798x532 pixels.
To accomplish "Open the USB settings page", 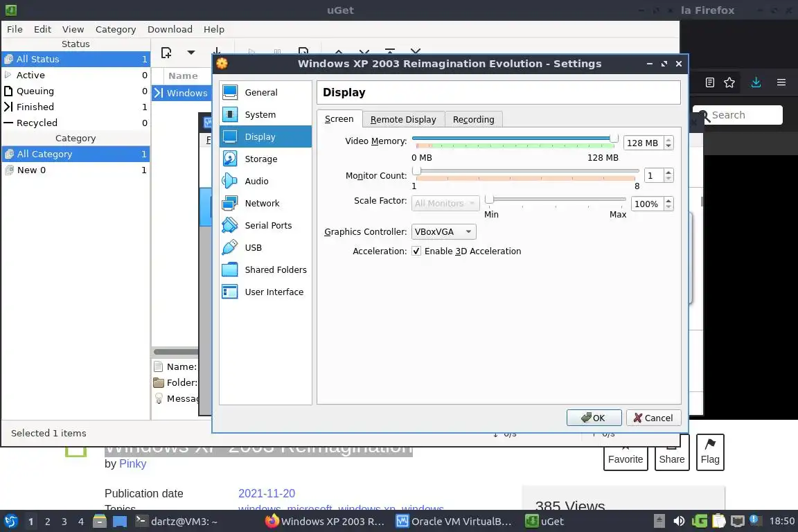I will (265, 247).
